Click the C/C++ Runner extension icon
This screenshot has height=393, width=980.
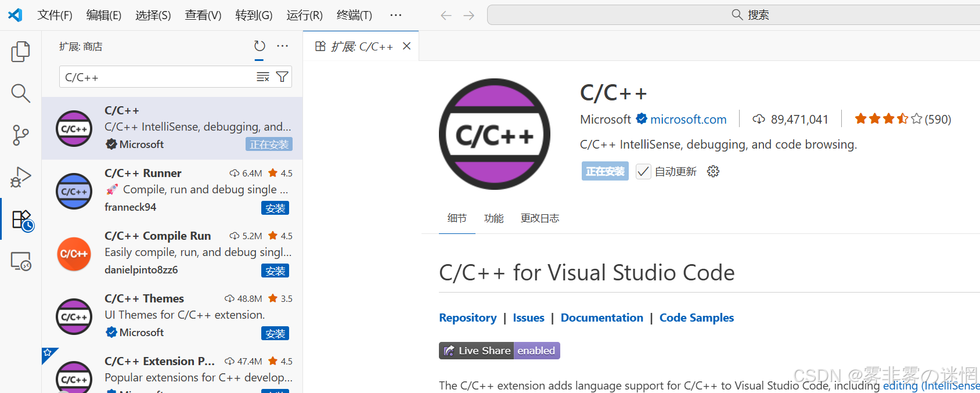point(74,191)
